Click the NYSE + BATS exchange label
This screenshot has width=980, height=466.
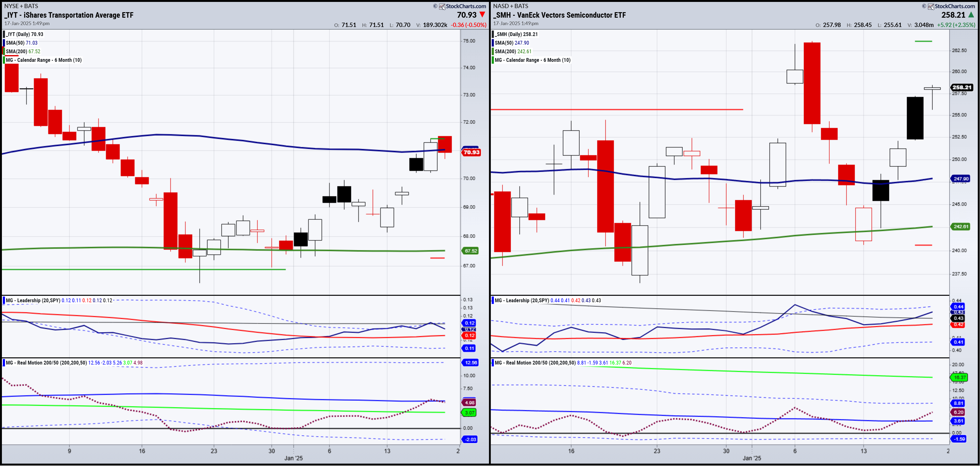pos(21,6)
